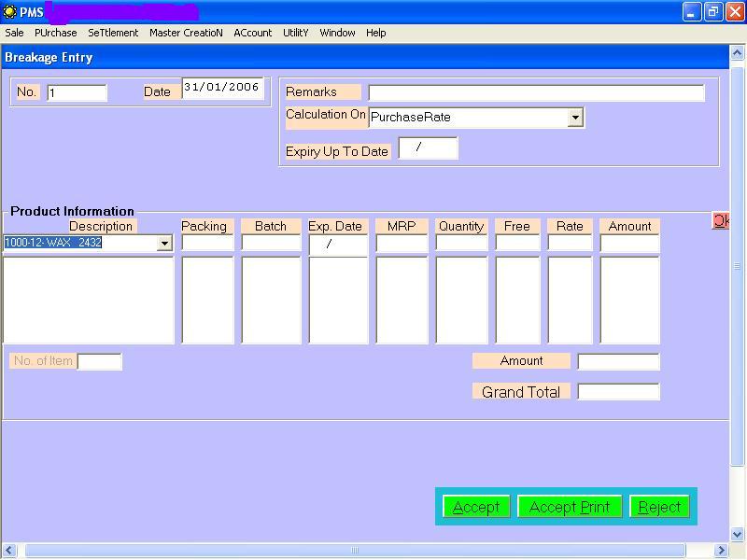Screen dimensions: 747x560
Task: Open the Sale menu
Action: [14, 33]
